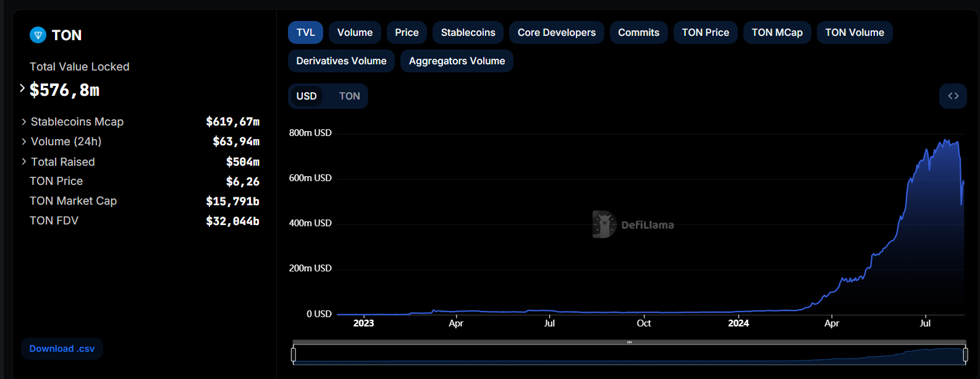Viewport: 980px width, 379px height.
Task: Click the range slider top grip bar
Action: [629, 342]
